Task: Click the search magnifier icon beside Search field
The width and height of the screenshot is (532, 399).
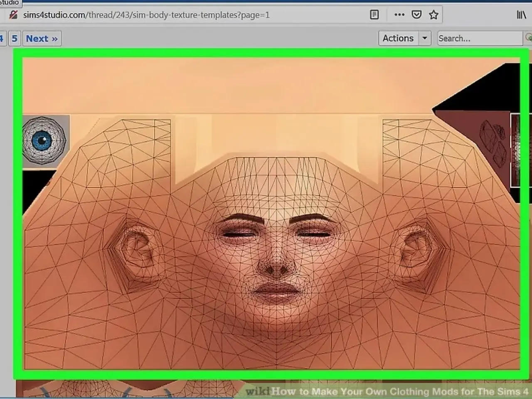Action: click(x=528, y=38)
